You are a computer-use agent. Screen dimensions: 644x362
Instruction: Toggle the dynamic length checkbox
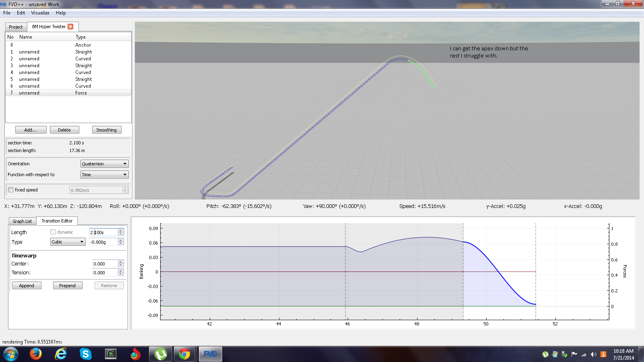pos(53,232)
